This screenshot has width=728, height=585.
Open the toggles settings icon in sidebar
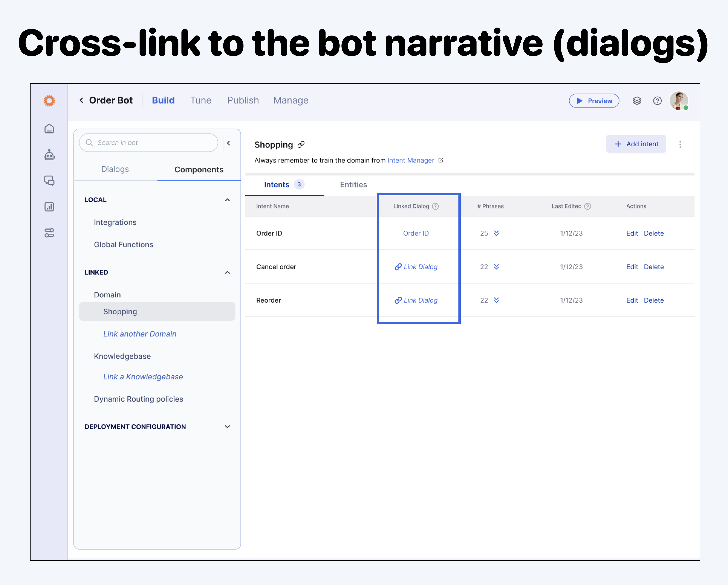click(49, 233)
